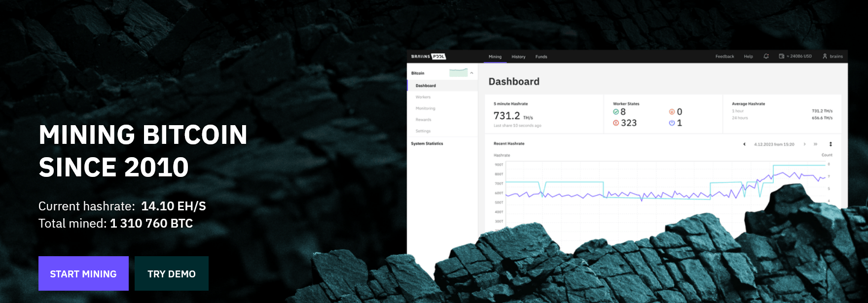Open the braiins user profile icon

825,56
